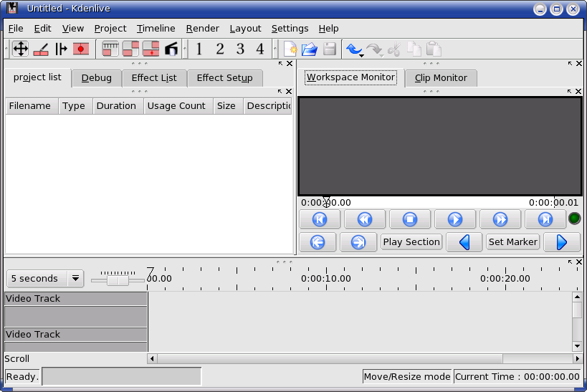Select the Spacer tool icon
587x392 pixels.
pyautogui.click(x=61, y=49)
